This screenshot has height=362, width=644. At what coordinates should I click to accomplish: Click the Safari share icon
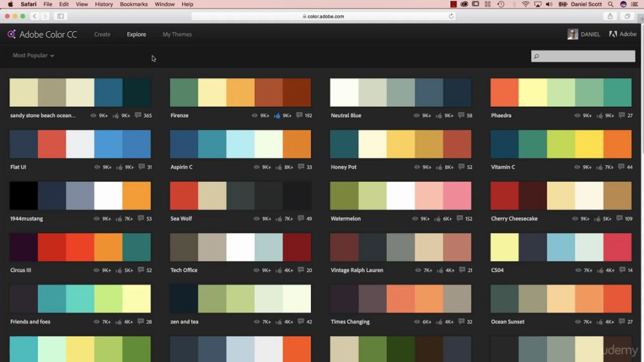(610, 16)
